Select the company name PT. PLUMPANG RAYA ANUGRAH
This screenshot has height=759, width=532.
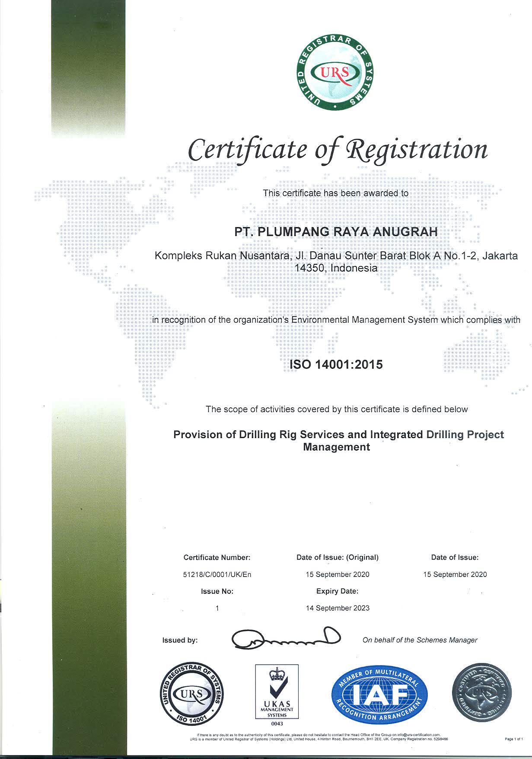[x=336, y=232]
